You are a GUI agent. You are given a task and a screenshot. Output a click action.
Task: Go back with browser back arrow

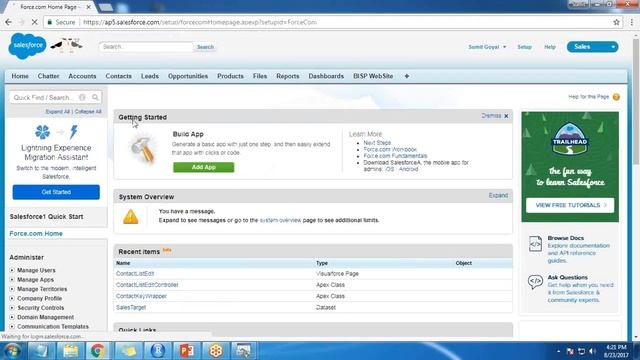click(x=9, y=22)
